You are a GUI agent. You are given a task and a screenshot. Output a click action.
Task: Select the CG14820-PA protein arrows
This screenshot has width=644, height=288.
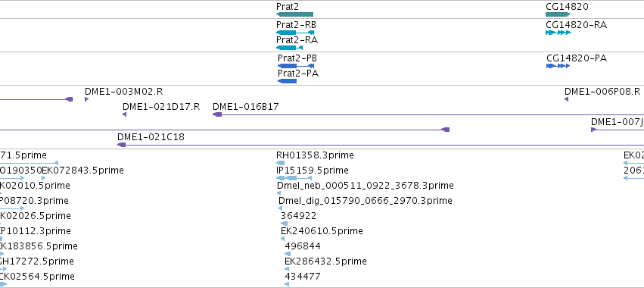coord(558,66)
